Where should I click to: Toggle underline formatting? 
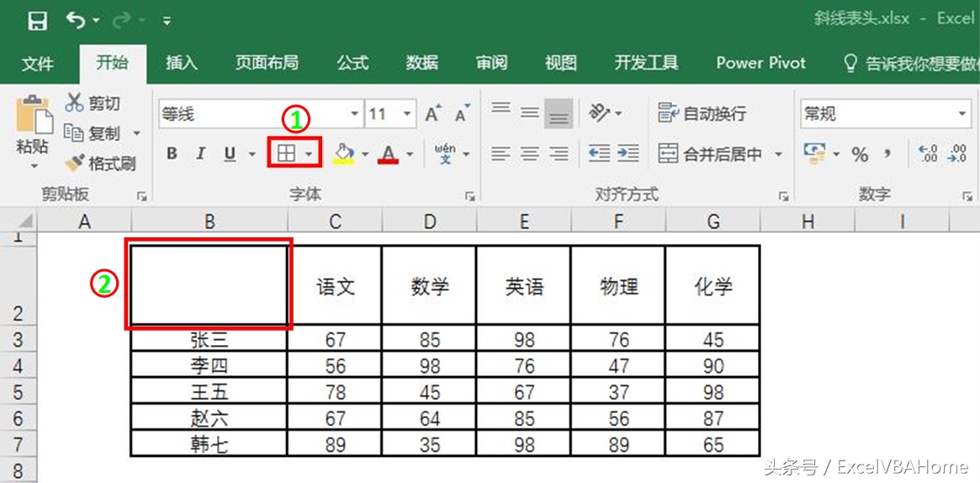(x=230, y=154)
